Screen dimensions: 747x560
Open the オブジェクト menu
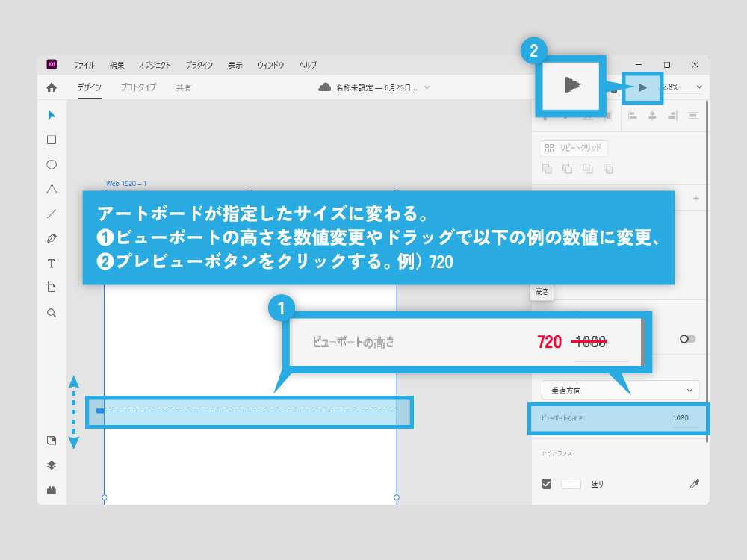pyautogui.click(x=155, y=65)
